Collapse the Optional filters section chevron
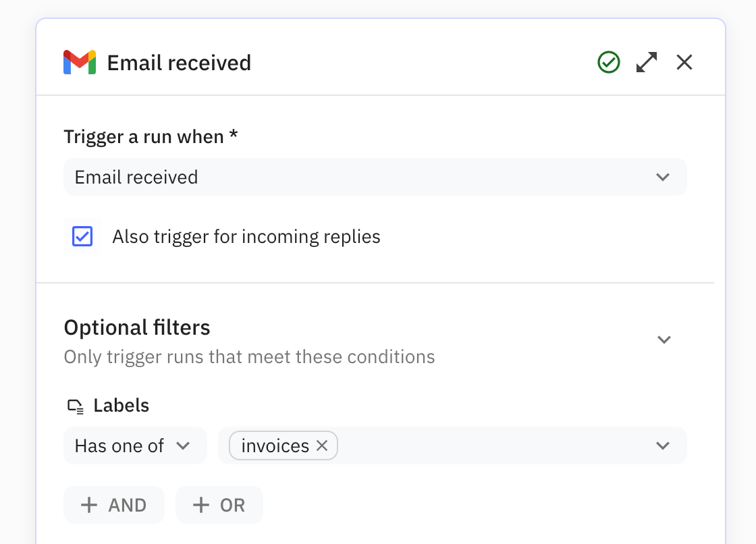Screen dimensions: 756x544 click(664, 339)
